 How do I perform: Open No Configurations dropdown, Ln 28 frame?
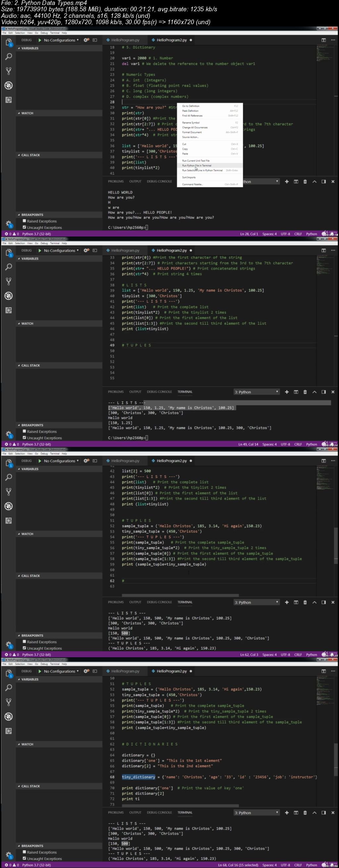point(61,40)
